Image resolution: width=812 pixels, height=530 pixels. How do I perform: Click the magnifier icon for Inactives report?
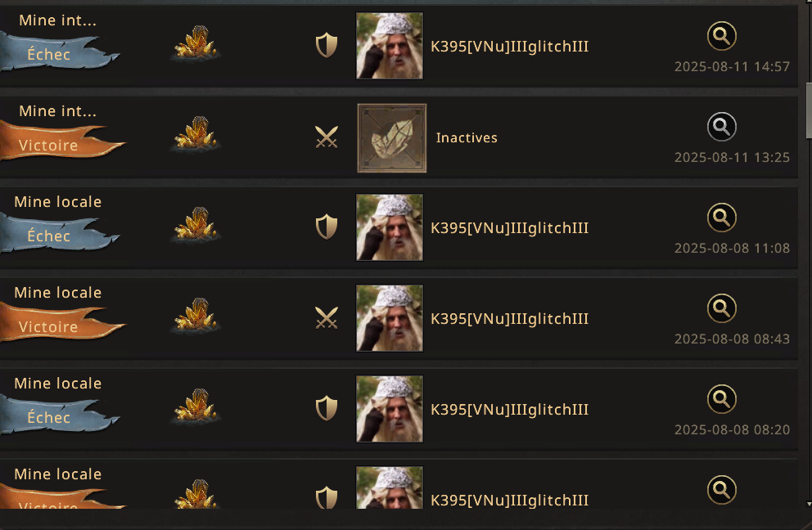click(721, 127)
